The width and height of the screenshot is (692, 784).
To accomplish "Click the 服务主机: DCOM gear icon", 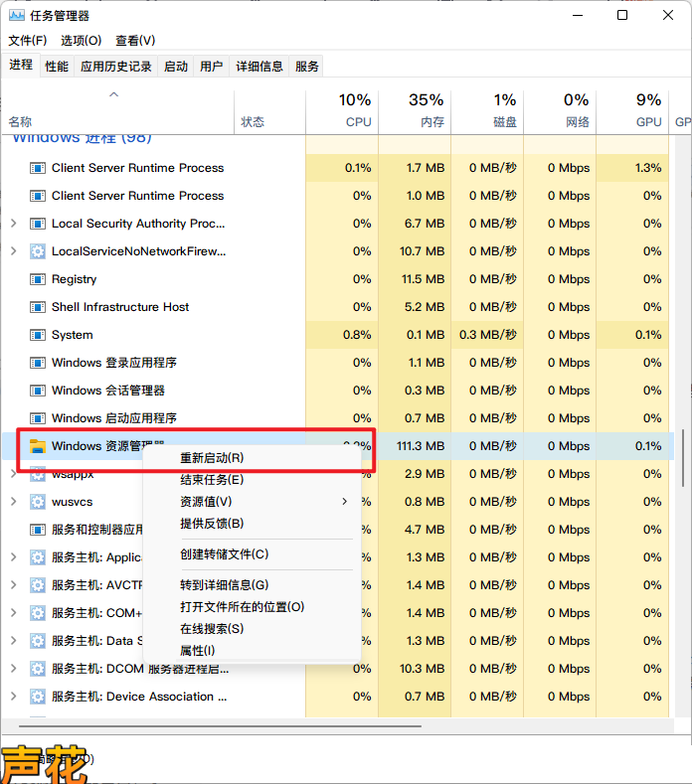I will click(x=38, y=669).
